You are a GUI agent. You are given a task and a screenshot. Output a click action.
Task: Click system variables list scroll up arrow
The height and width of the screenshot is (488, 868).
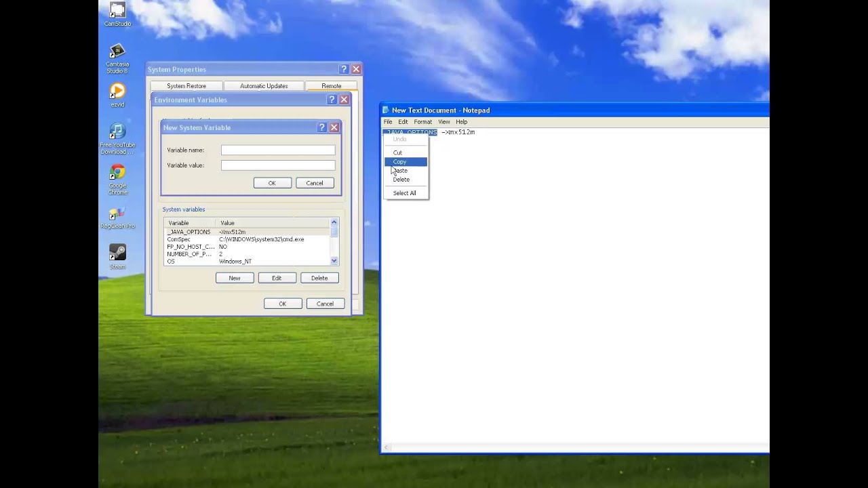pos(334,222)
